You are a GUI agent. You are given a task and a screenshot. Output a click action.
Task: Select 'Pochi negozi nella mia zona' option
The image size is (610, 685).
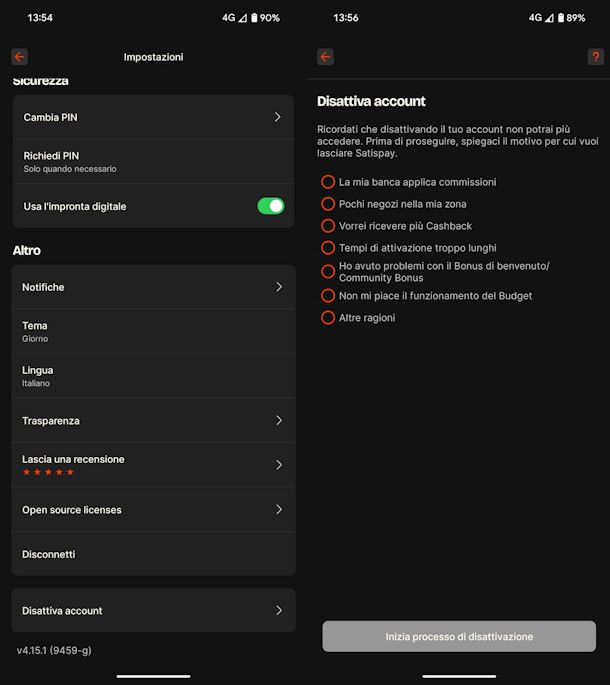(328, 203)
